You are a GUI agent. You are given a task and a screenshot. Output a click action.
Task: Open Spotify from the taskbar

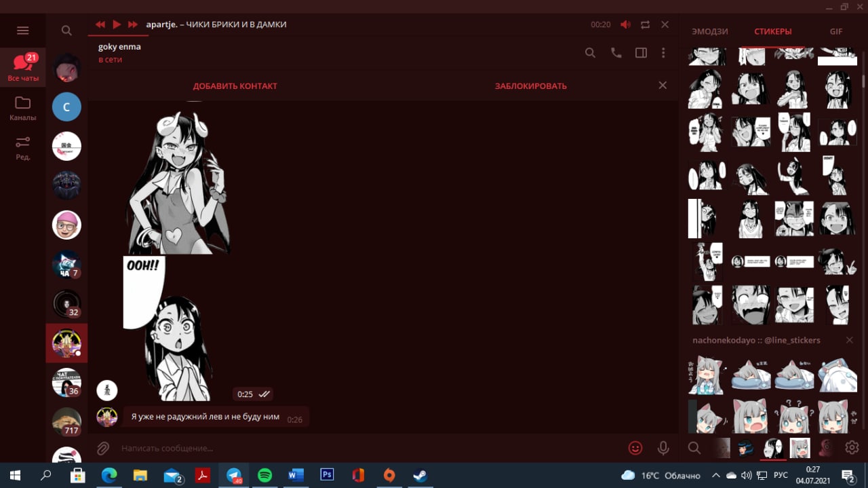265,475
